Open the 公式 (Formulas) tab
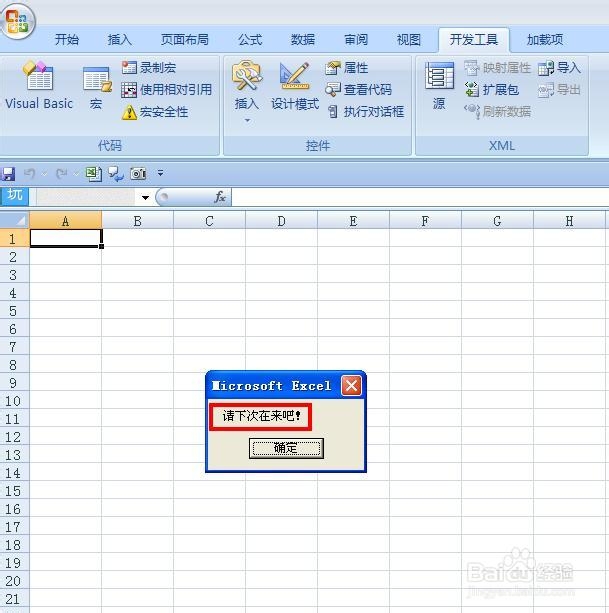 pyautogui.click(x=250, y=40)
